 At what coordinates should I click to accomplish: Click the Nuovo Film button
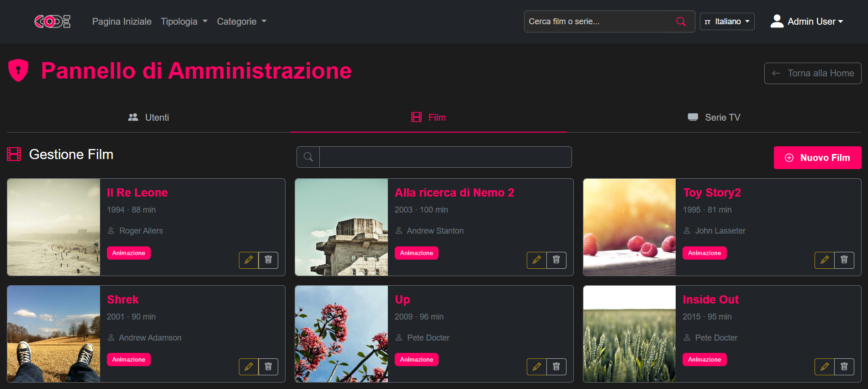tap(817, 158)
